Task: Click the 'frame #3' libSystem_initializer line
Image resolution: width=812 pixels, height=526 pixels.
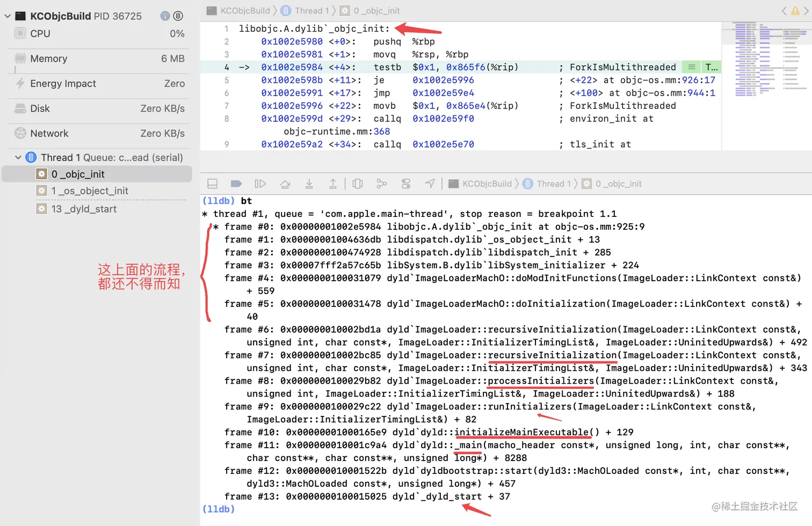Action: click(x=432, y=265)
